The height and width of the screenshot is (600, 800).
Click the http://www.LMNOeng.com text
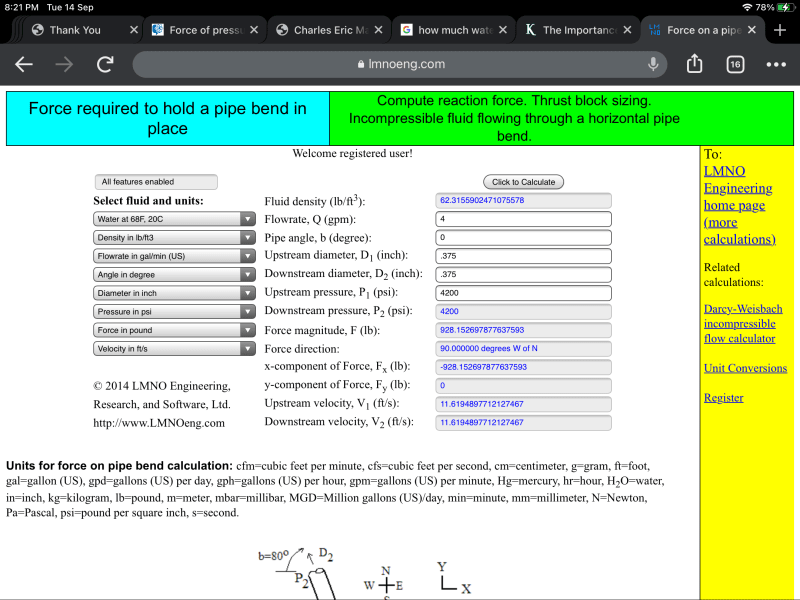[159, 423]
